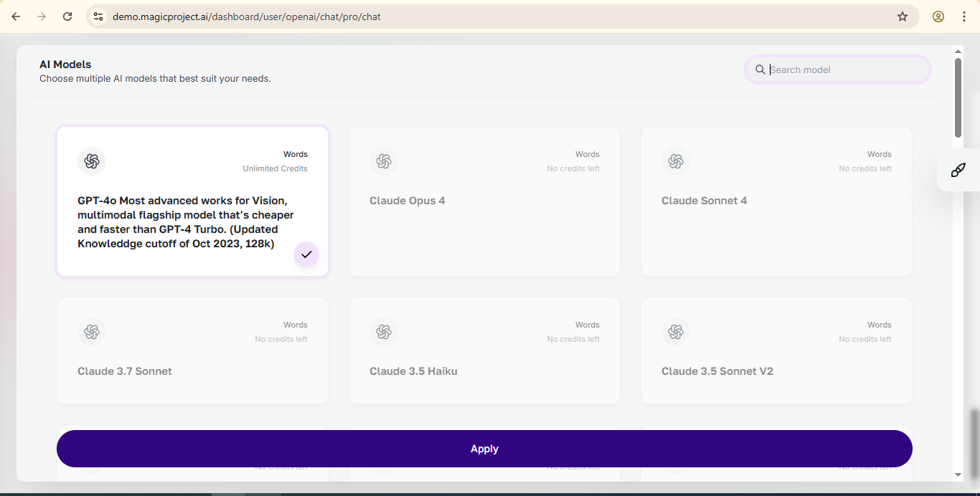The image size is (980, 496).
Task: Focus the Search model input field
Action: 838,70
